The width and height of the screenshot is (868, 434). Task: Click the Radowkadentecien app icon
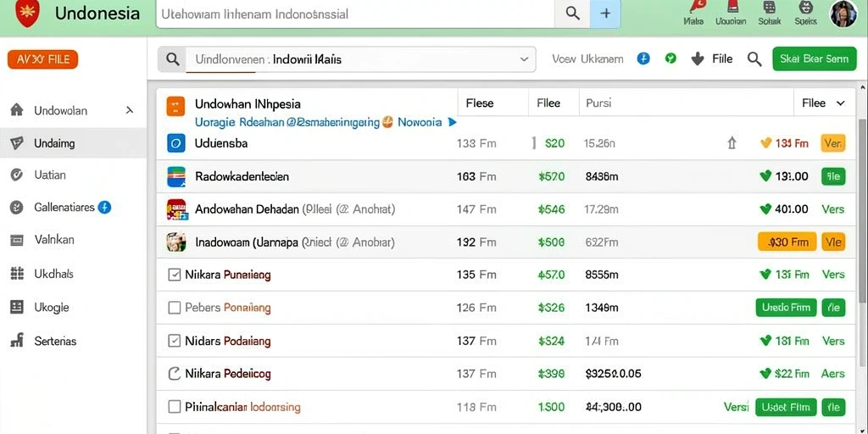pyautogui.click(x=175, y=176)
